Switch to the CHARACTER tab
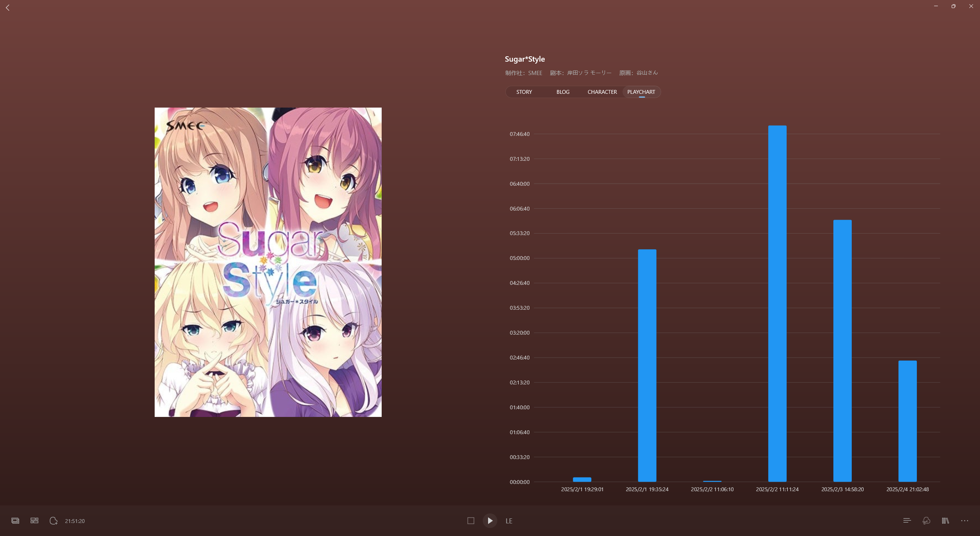 click(602, 92)
